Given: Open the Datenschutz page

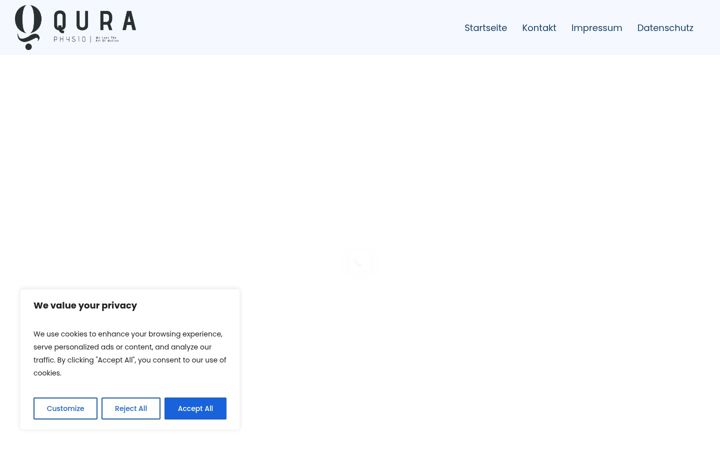Looking at the screenshot, I should point(665,28).
